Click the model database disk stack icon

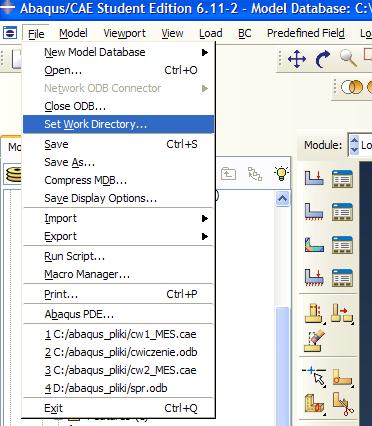[x=14, y=174]
